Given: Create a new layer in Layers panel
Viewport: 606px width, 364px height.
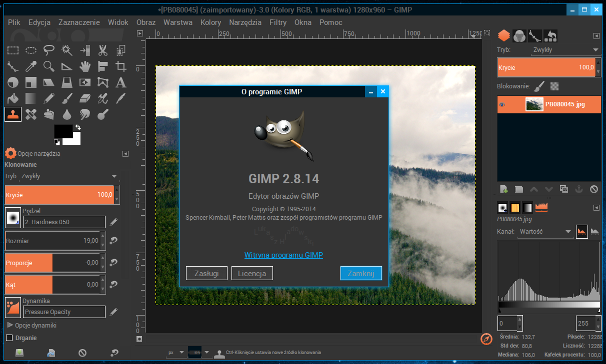Looking at the screenshot, I should click(504, 189).
